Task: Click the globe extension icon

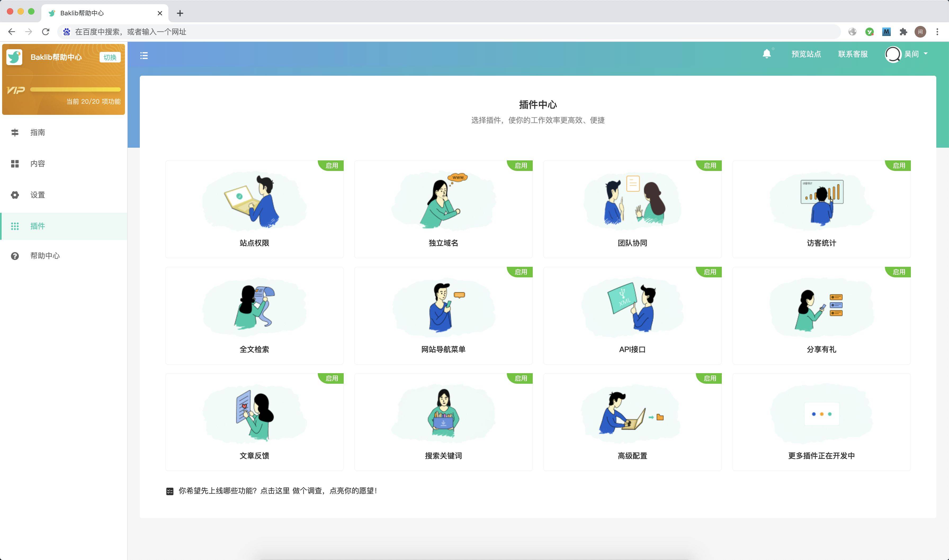Action: click(852, 32)
